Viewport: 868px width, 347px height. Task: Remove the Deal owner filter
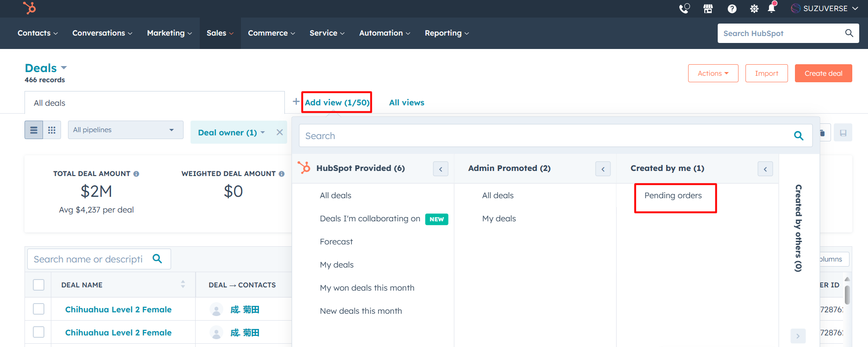[279, 132]
